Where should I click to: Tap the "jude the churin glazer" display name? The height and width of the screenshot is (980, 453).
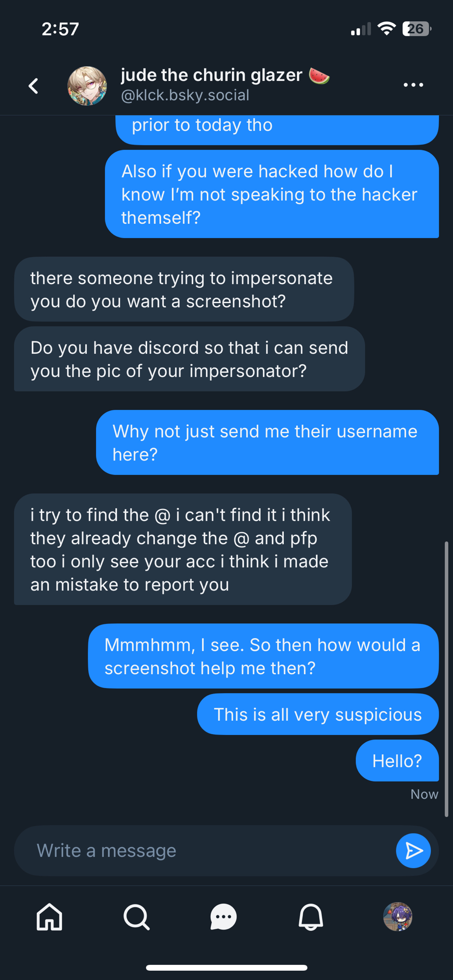click(212, 75)
